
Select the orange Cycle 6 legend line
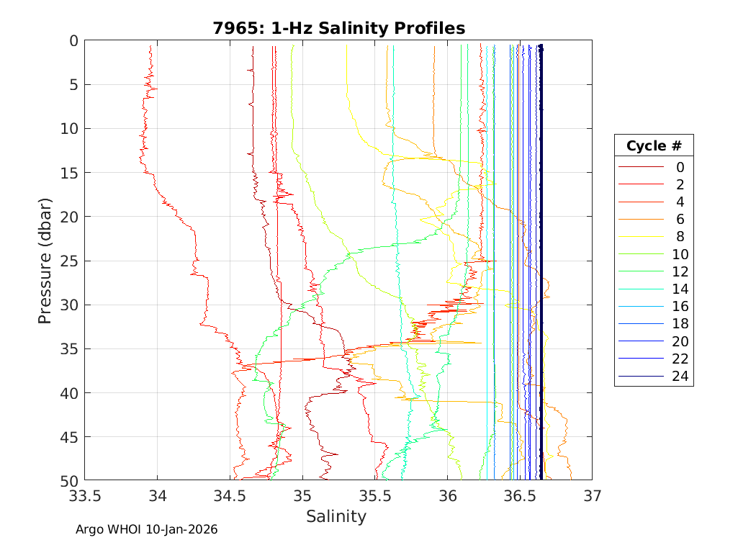(640, 220)
